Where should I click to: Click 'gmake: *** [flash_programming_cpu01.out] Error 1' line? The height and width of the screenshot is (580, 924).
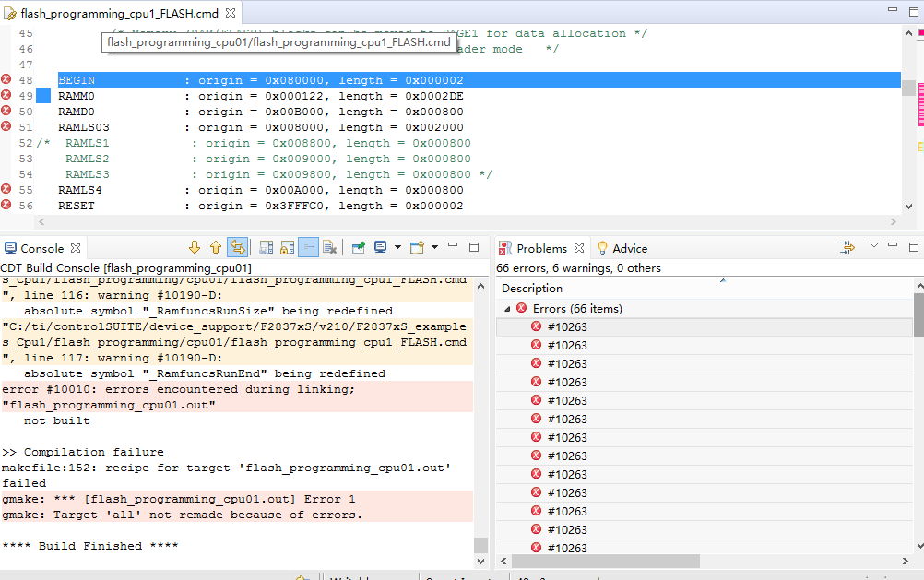point(179,499)
